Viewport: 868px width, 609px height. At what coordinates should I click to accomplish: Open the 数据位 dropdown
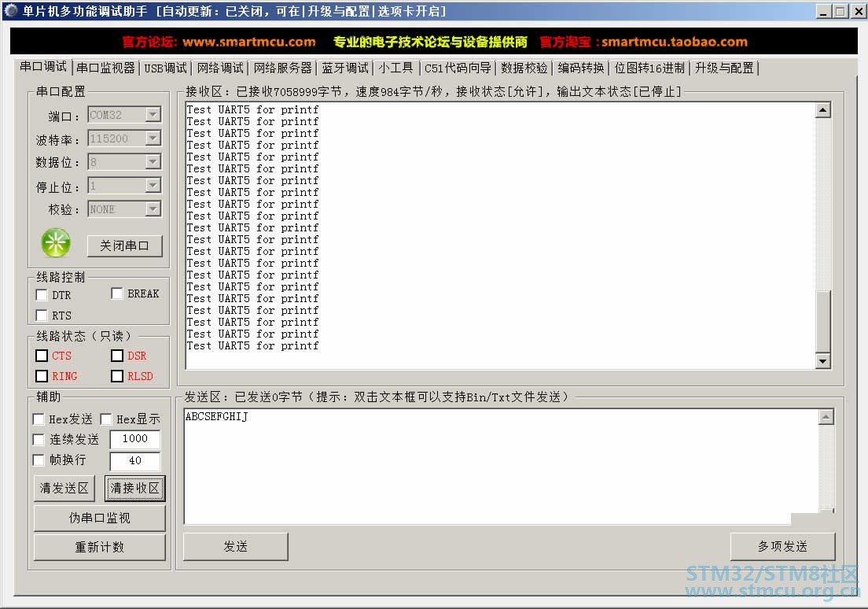pos(153,162)
